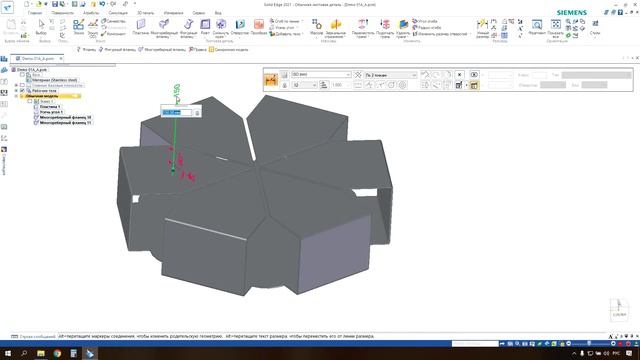This screenshot has height=360, width=640.
Task: Click the Добавить тело button
Action: 285,34
